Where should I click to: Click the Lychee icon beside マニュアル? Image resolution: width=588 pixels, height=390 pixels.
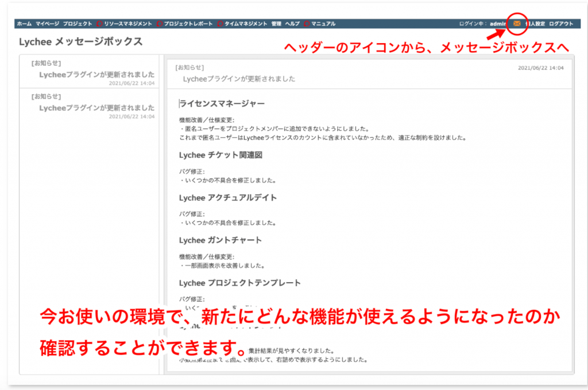pos(307,24)
